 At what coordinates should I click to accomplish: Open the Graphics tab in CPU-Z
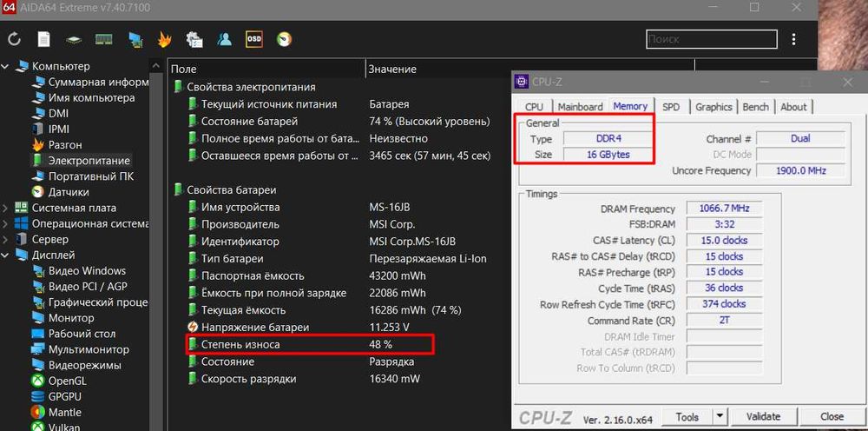[714, 107]
